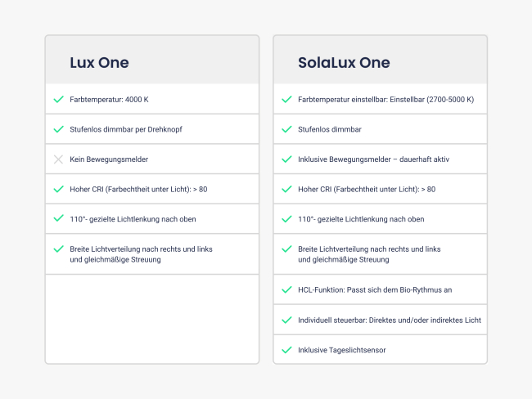
Task: Select the checkmark for Inklusive Tageslichtsensor
Action: point(286,350)
